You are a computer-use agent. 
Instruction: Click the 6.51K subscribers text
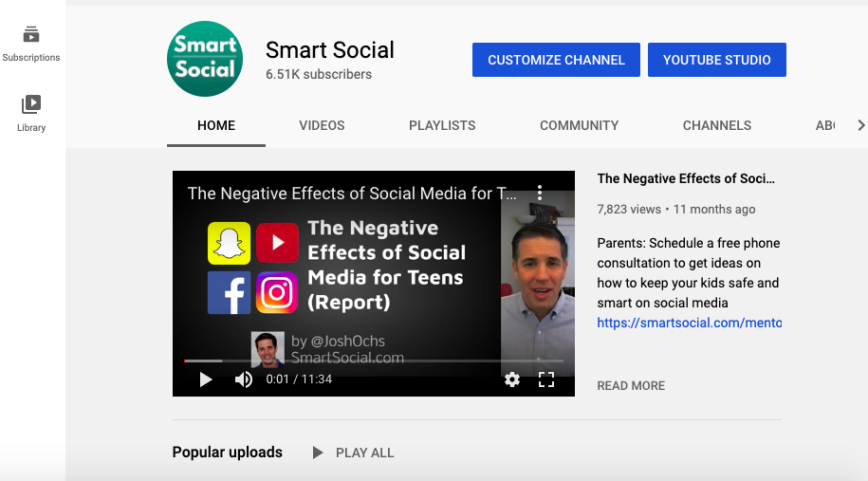[x=319, y=74]
